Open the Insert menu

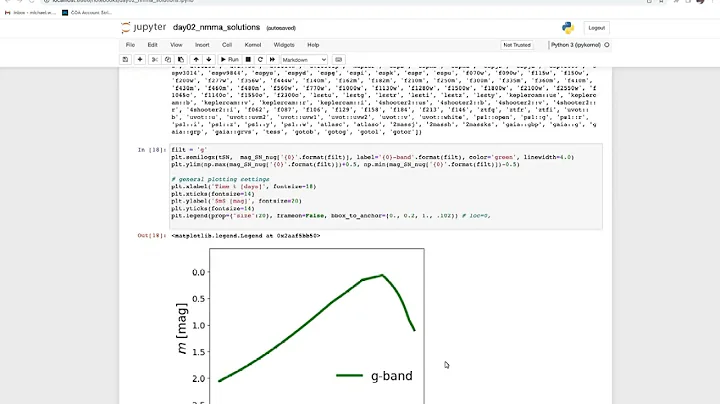click(x=202, y=45)
